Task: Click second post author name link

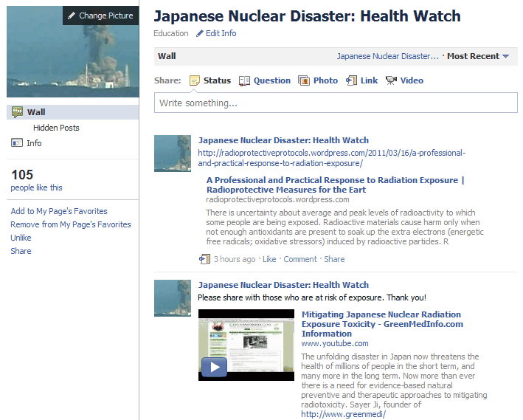Action: click(x=283, y=285)
